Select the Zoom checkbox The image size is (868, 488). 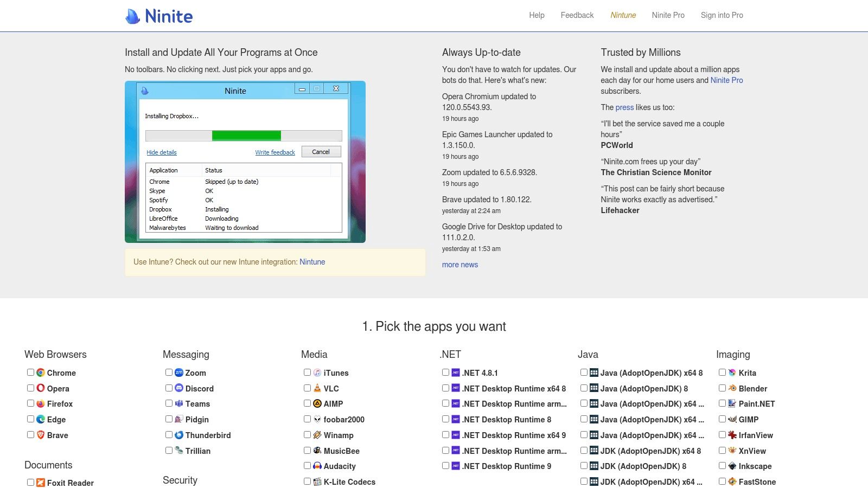tap(169, 372)
